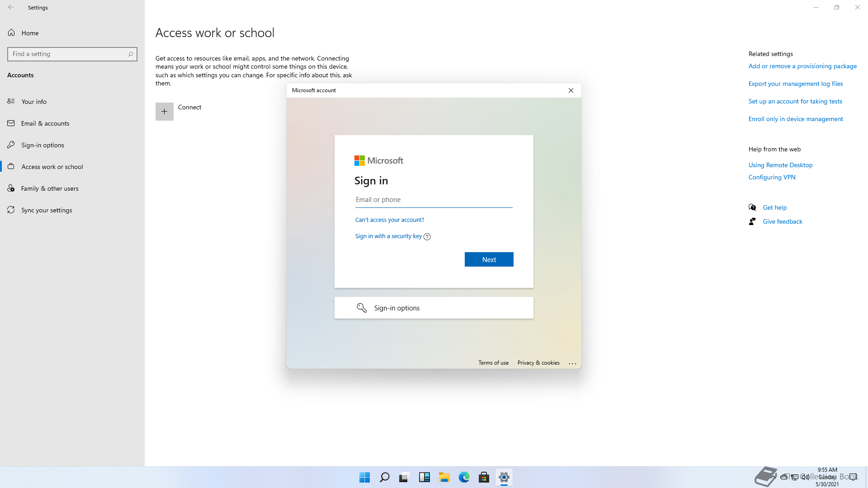The image size is (868, 488).
Task: Open Microsoft Edge from taskbar
Action: click(x=464, y=477)
